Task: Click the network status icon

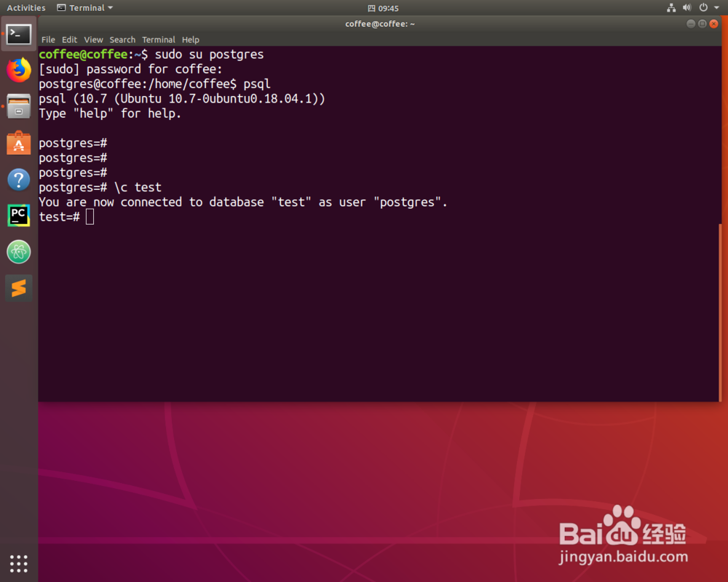Action: (x=671, y=7)
